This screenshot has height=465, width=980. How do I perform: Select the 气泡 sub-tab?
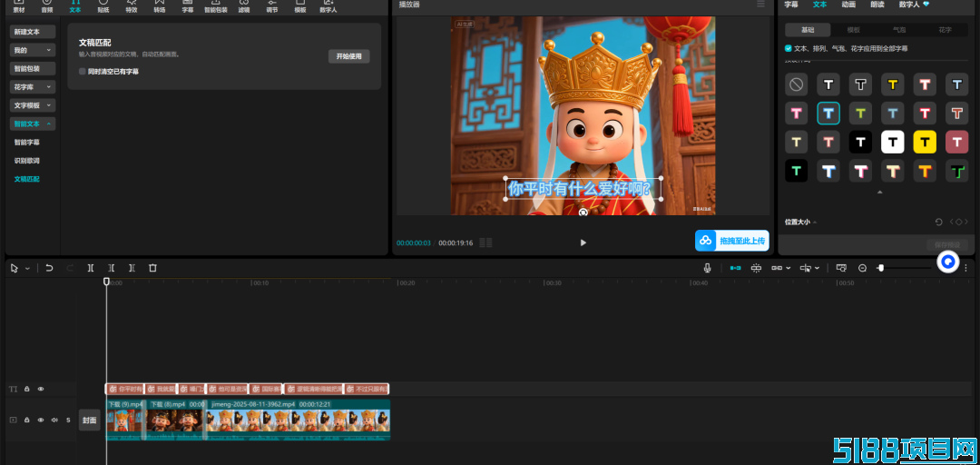pos(898,30)
